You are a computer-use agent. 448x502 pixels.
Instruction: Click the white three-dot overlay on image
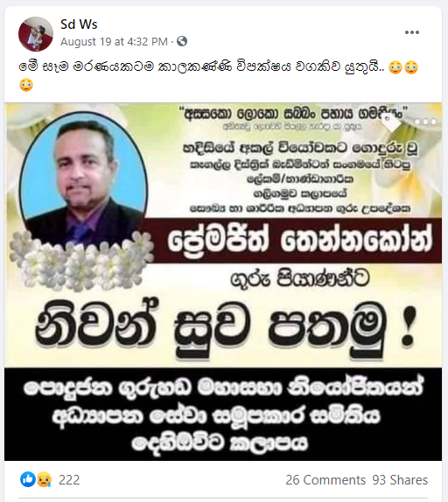tap(425, 122)
